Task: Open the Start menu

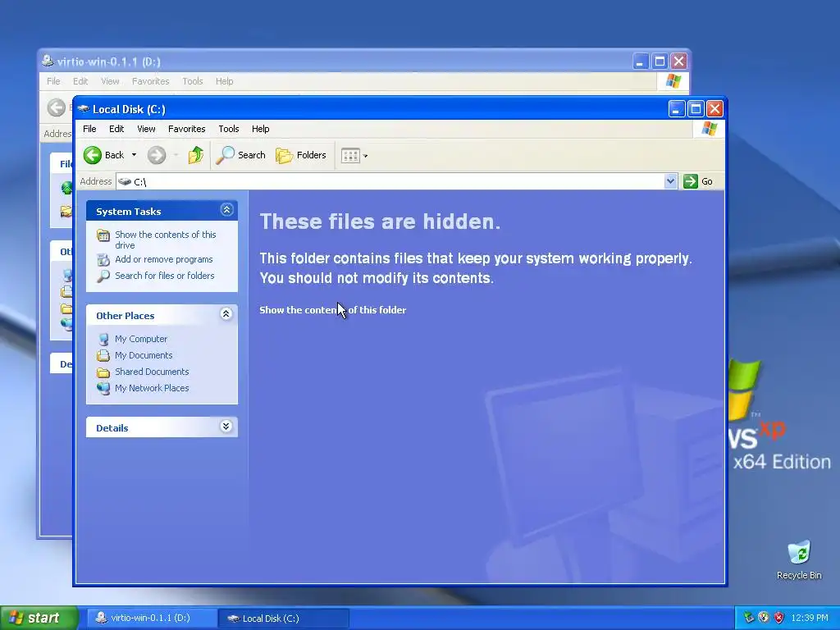Action: tap(39, 619)
